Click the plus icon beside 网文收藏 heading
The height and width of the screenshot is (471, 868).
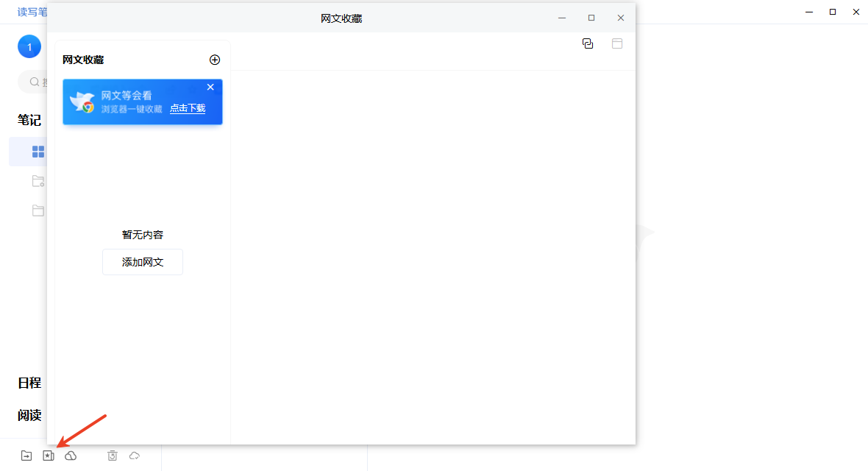click(215, 60)
